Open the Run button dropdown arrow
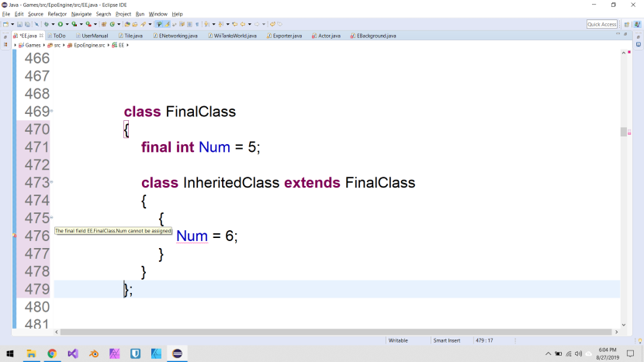This screenshot has height=362, width=644. tap(66, 24)
